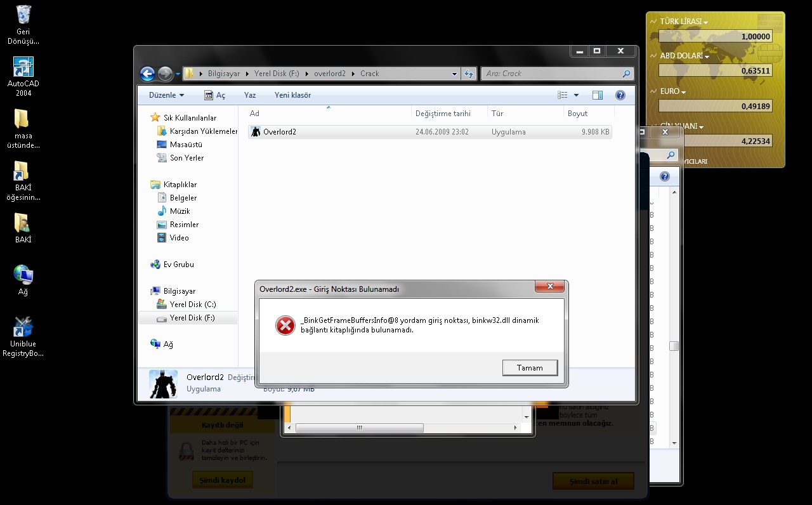Screen dimensions: 812x505
Task: Open help icon in background Explorer window
Action: 665,177
